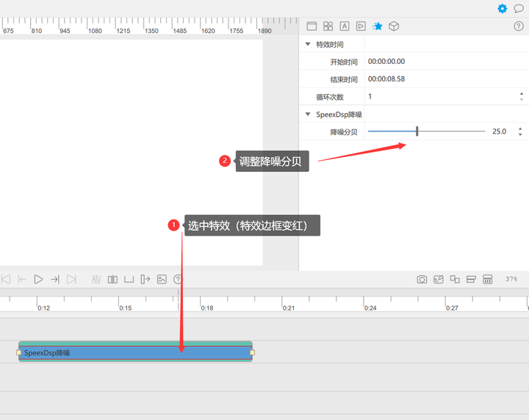Increase 降噪分贝 with the up arrow
Image resolution: width=529 pixels, height=420 pixels.
click(x=520, y=128)
